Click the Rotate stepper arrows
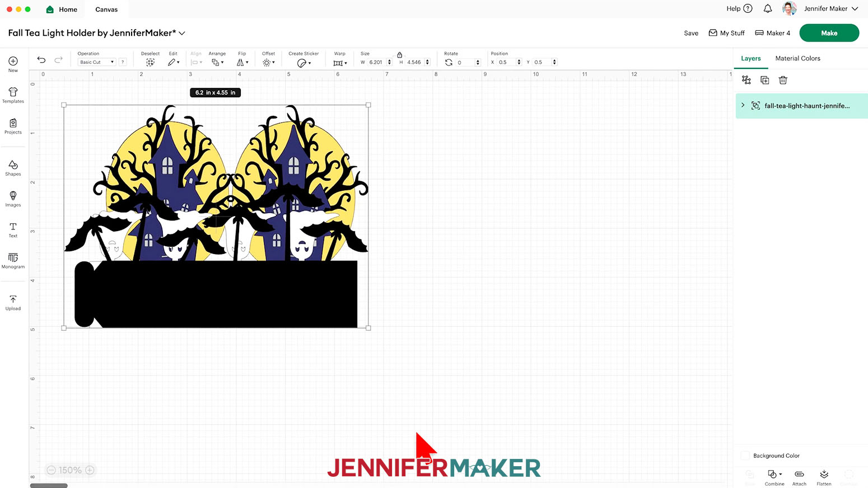Image resolution: width=868 pixels, height=488 pixels. click(478, 62)
